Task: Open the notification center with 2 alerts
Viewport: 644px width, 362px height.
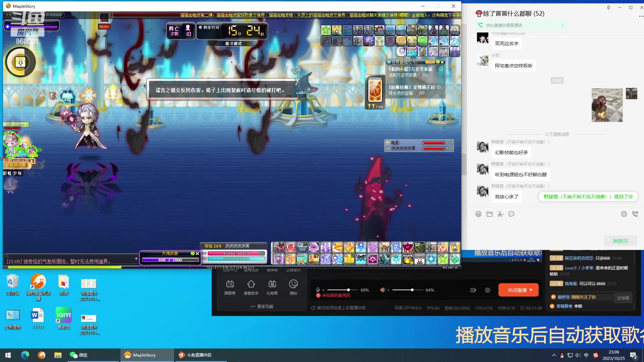Action: click(634, 355)
